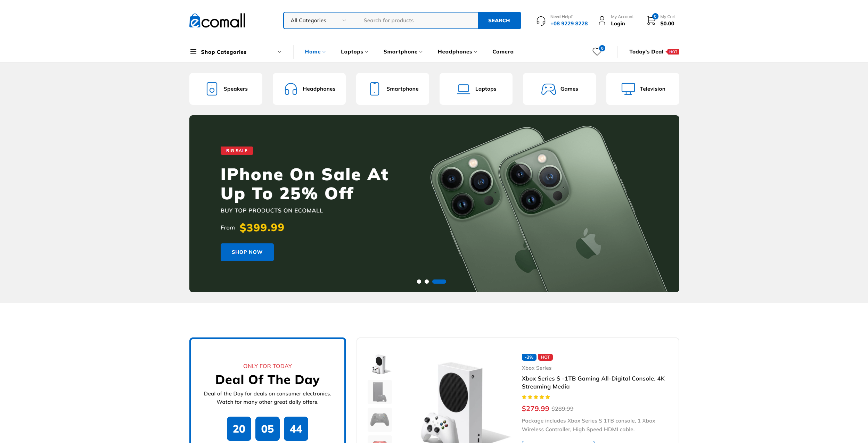Select the Speakers category tile icon
868x443 pixels.
(x=212, y=89)
